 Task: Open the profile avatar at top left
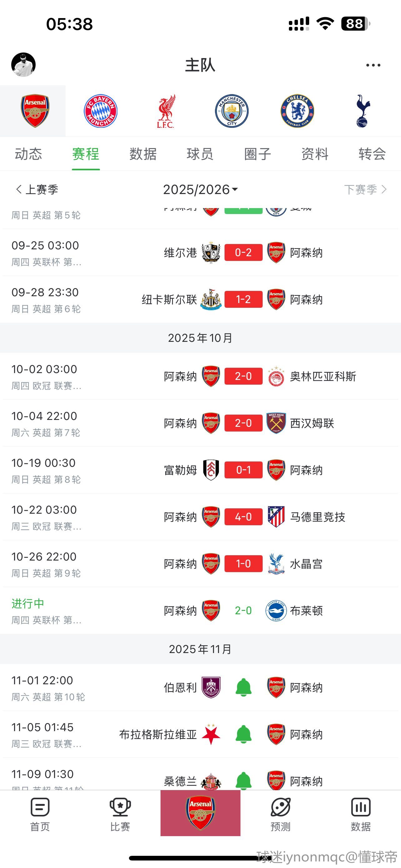pyautogui.click(x=23, y=65)
